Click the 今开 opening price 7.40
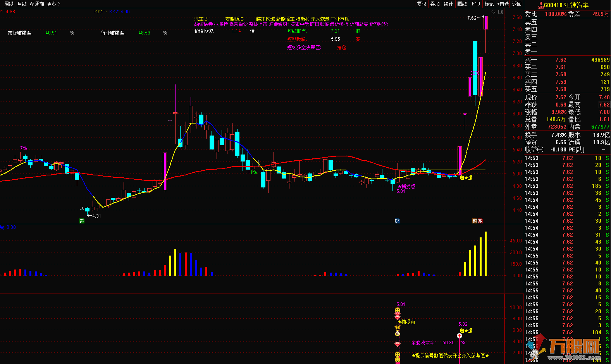Viewport: 611px width, 364px height. (604, 98)
